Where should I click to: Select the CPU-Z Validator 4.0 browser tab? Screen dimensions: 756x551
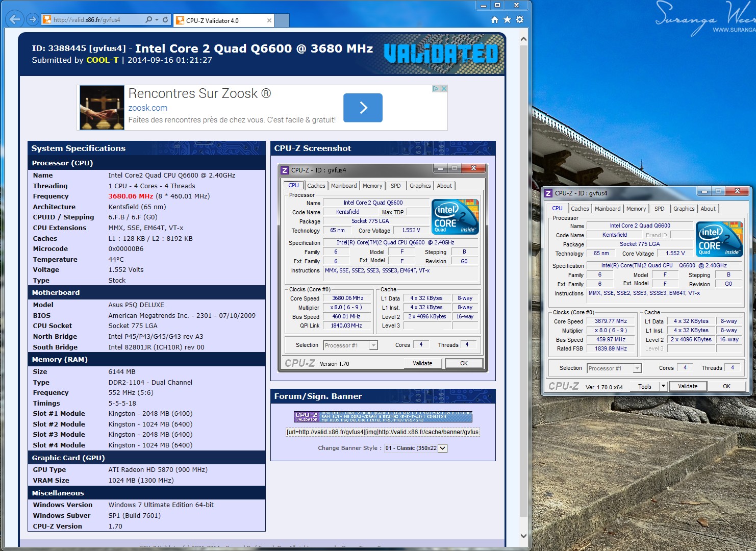point(224,20)
